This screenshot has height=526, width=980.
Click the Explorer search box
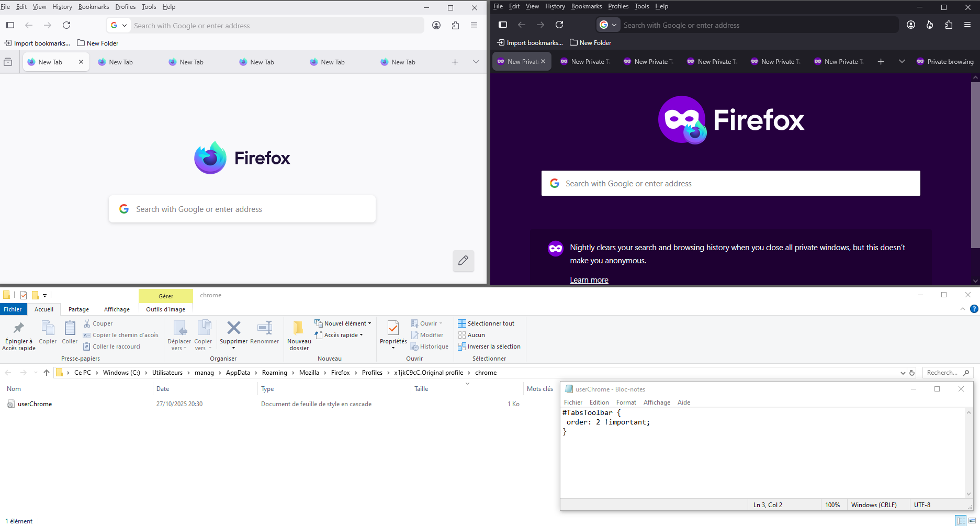947,373
